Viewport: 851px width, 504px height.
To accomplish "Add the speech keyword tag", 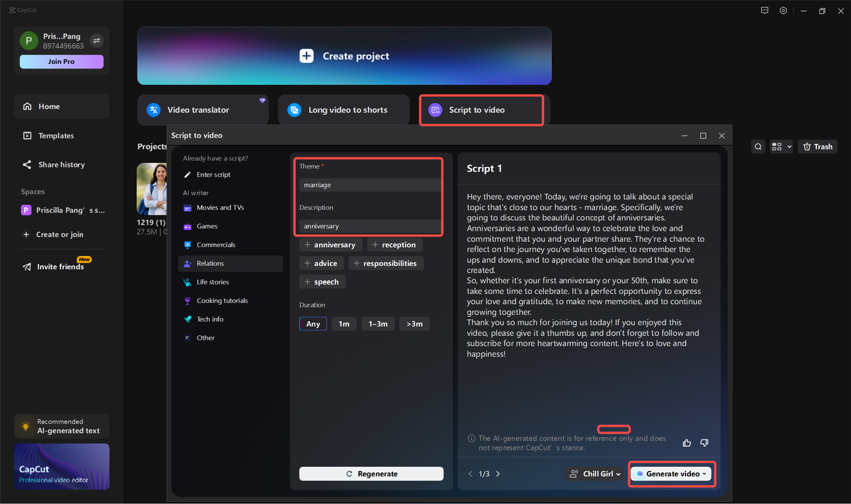I will point(322,281).
